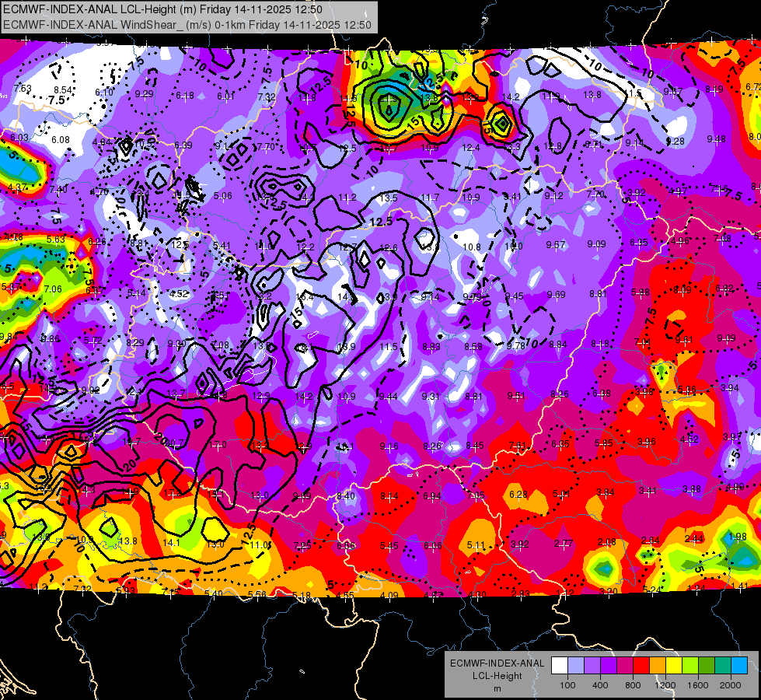
Task: Click the map value 9.44
Action: tap(388, 397)
